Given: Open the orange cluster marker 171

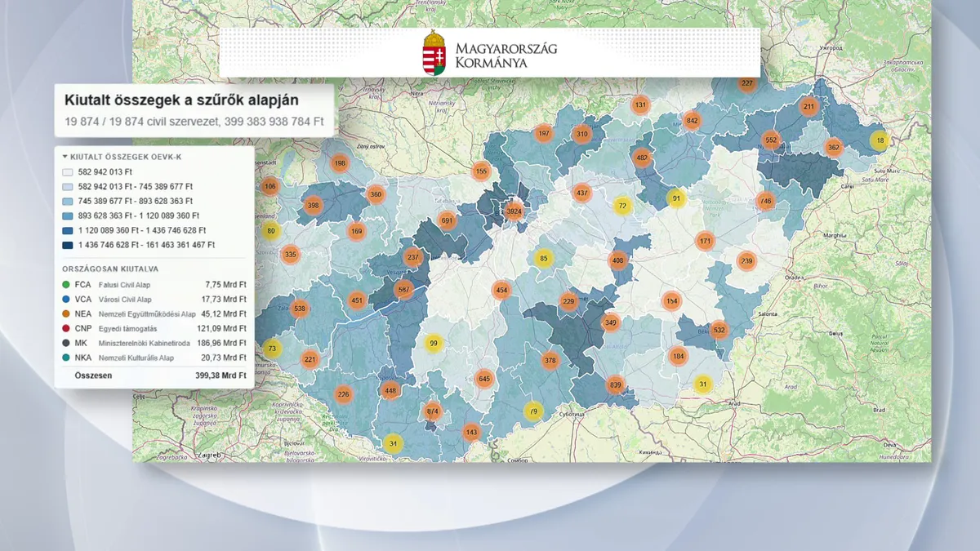Looking at the screenshot, I should (706, 241).
